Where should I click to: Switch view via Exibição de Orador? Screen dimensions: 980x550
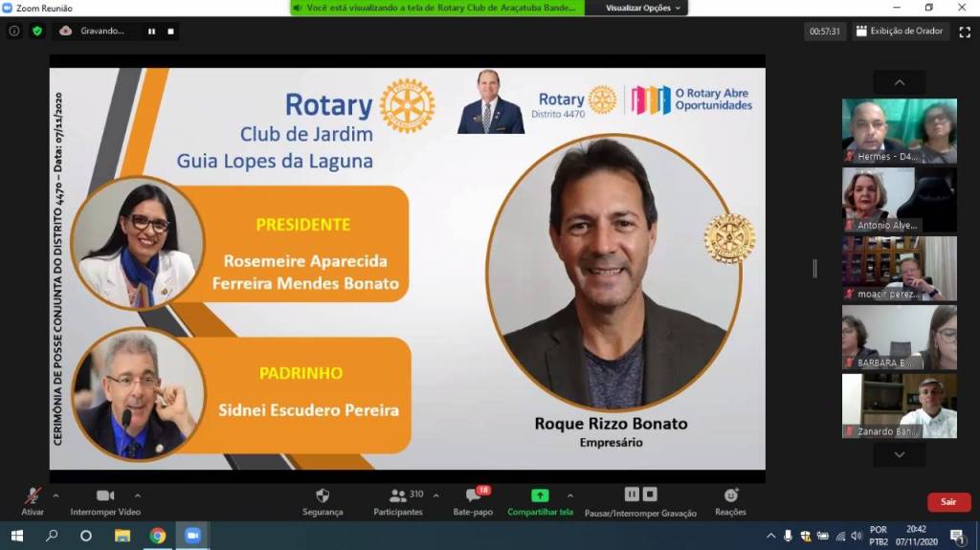click(x=899, y=31)
